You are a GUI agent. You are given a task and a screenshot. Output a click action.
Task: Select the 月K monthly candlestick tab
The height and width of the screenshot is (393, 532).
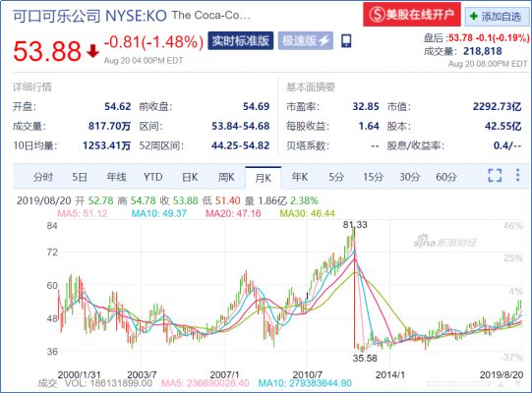pyautogui.click(x=263, y=178)
